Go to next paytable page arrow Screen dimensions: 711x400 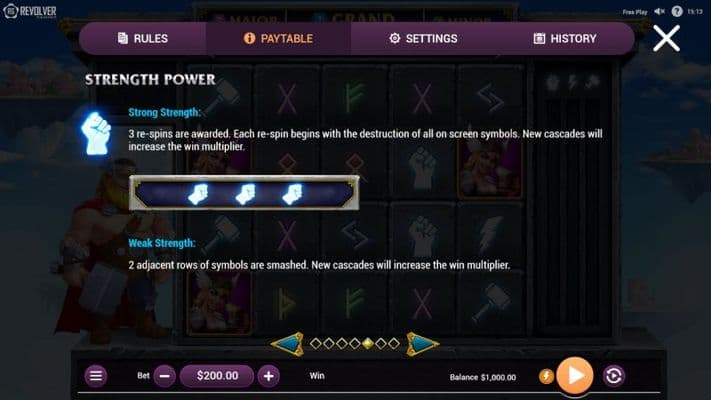[x=422, y=344]
